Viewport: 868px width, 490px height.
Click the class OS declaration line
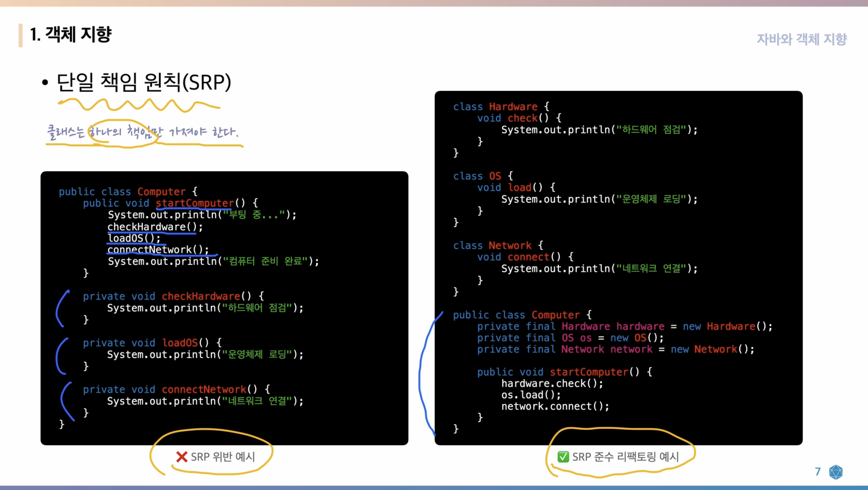483,176
